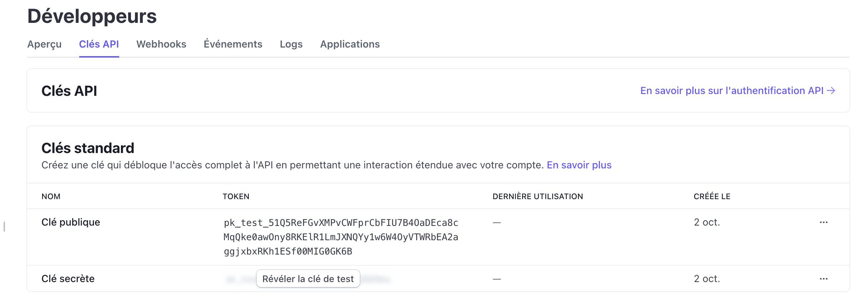The height and width of the screenshot is (301, 868).
Task: Reveal the test secret key
Action: 308,278
